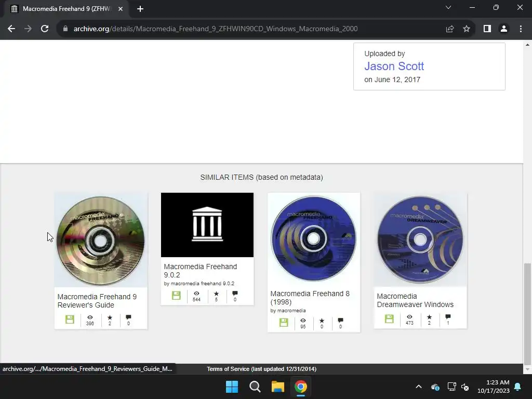This screenshot has width=532, height=399.
Task: Go back using the browser back arrow
Action: (11, 29)
